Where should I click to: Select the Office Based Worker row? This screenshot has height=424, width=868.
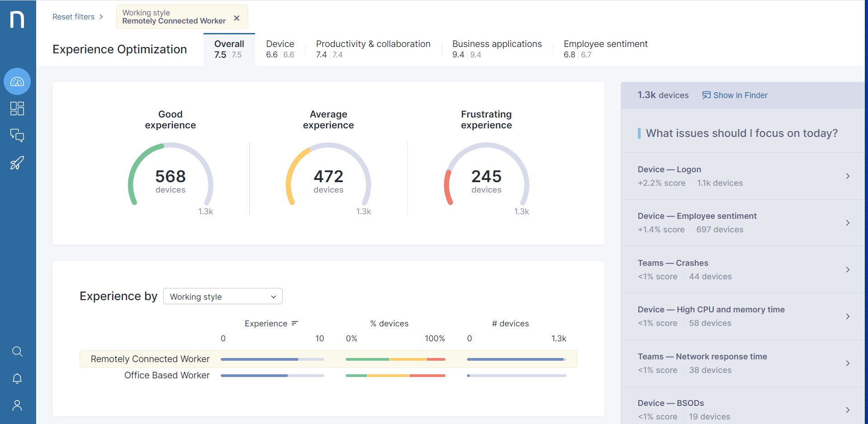pyautogui.click(x=167, y=376)
